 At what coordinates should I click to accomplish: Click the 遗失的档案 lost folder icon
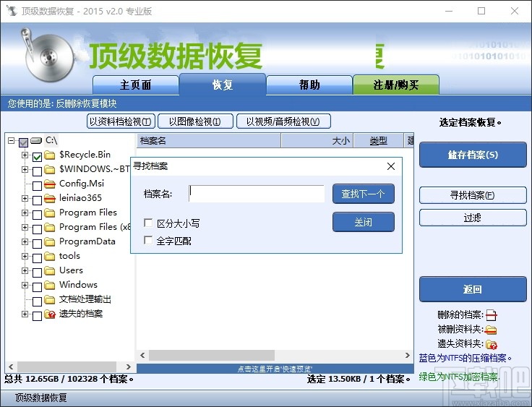[50, 314]
